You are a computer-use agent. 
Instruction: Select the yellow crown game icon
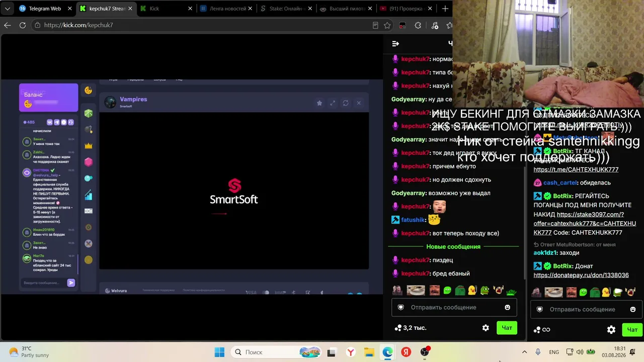[89, 146]
